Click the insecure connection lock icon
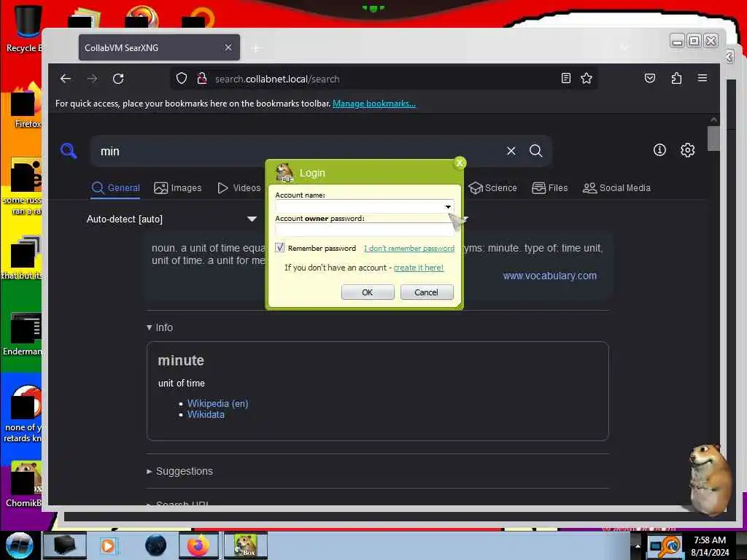Image resolution: width=747 pixels, height=560 pixels. (202, 79)
